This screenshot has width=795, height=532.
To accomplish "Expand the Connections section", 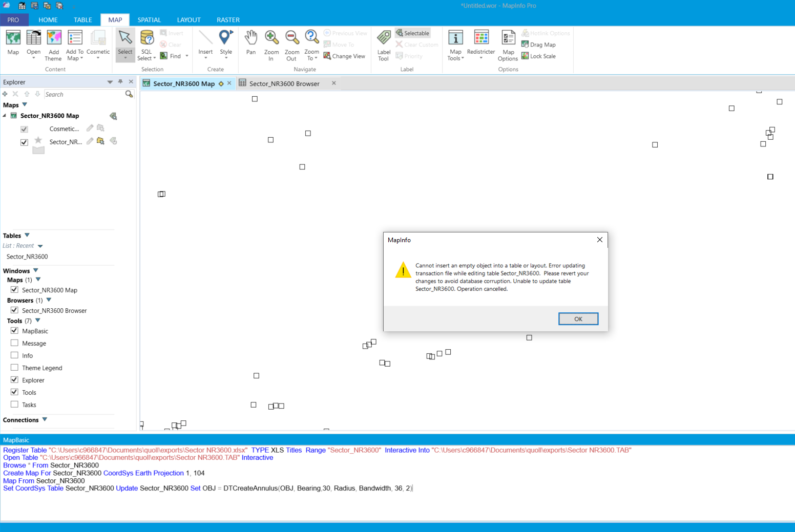I will point(45,419).
